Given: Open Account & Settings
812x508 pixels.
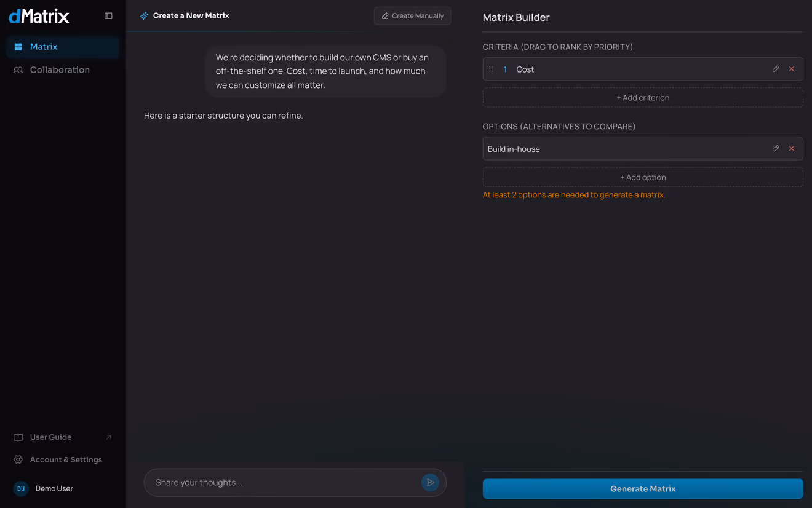Looking at the screenshot, I should pyautogui.click(x=63, y=460).
